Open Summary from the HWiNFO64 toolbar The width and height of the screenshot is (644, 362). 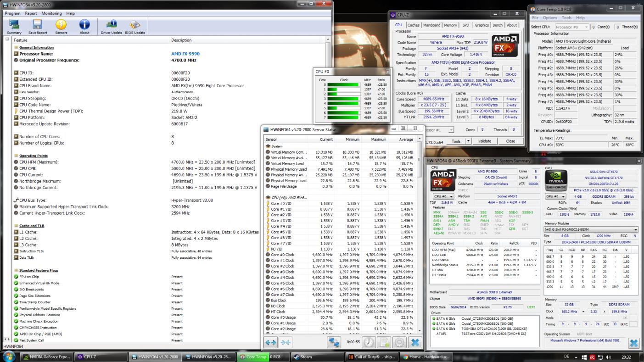click(14, 27)
